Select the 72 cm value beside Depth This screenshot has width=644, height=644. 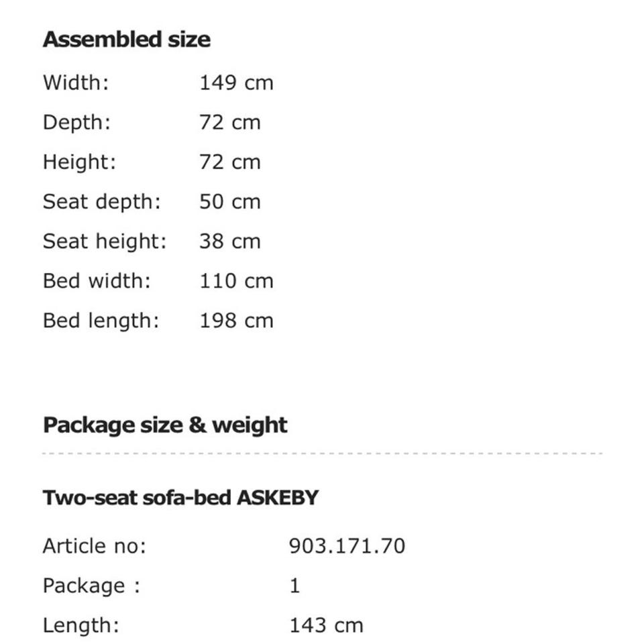click(x=229, y=123)
